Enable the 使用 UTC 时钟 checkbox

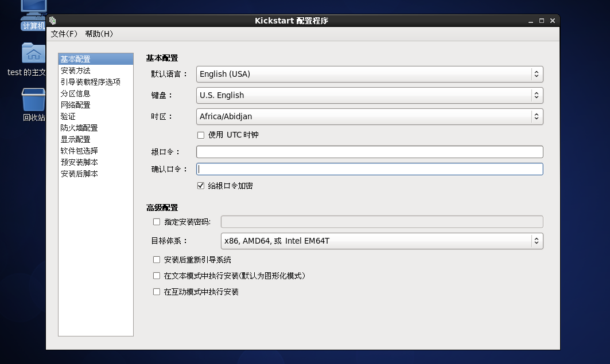201,135
